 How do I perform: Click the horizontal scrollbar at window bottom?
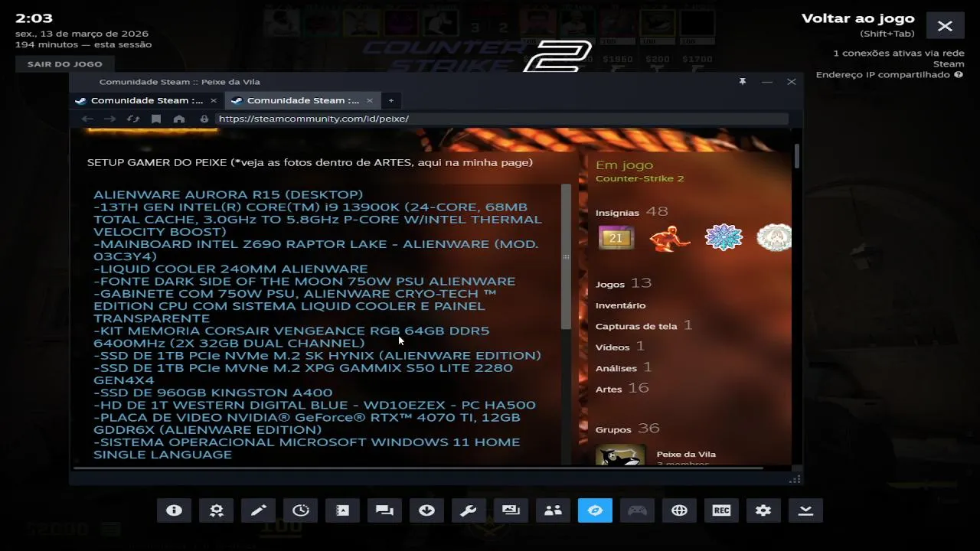pos(418,468)
